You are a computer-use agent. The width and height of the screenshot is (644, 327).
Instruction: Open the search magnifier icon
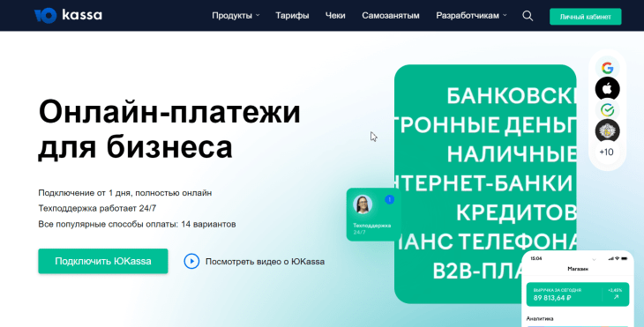[x=528, y=16]
